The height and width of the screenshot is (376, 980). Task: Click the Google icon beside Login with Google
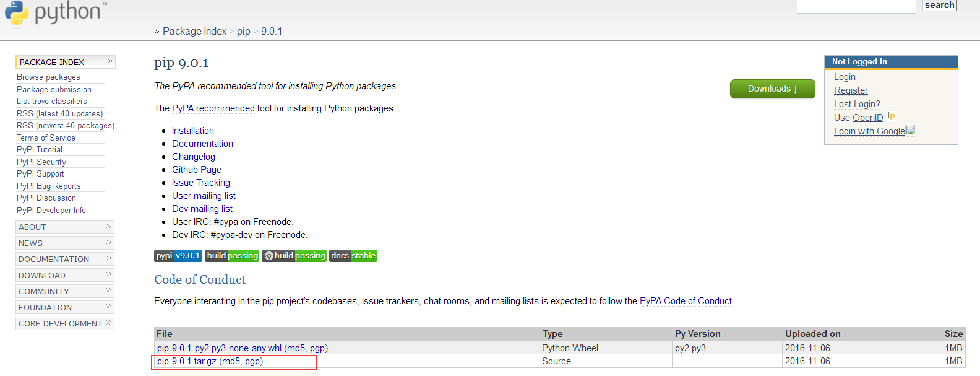[910, 130]
